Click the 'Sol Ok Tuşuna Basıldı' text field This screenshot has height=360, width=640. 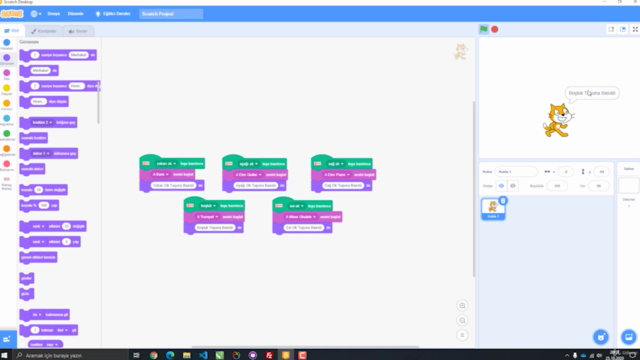coord(304,228)
